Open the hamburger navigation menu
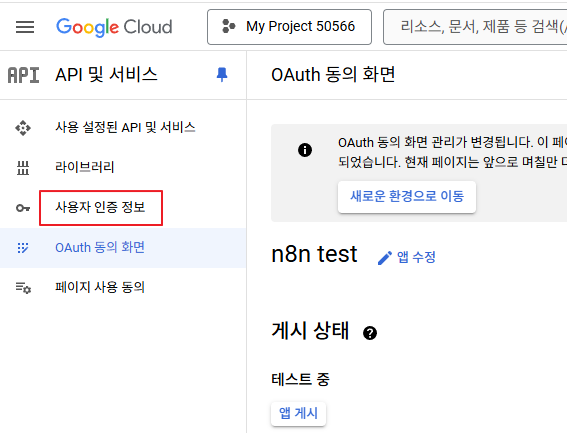The height and width of the screenshot is (433, 567). click(25, 27)
